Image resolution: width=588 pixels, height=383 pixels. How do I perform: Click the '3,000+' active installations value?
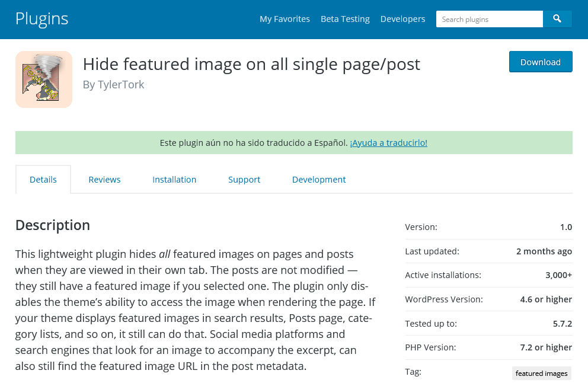tap(559, 275)
